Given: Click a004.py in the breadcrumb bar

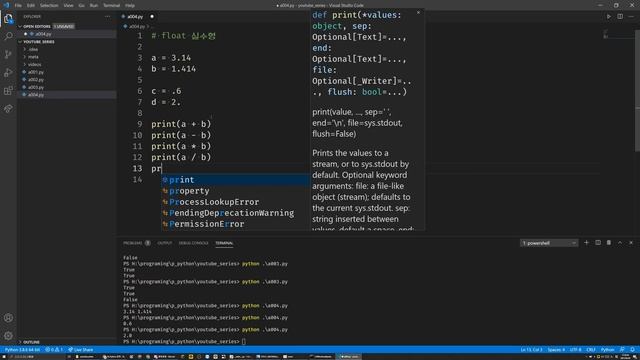Looking at the screenshot, I should (137, 27).
